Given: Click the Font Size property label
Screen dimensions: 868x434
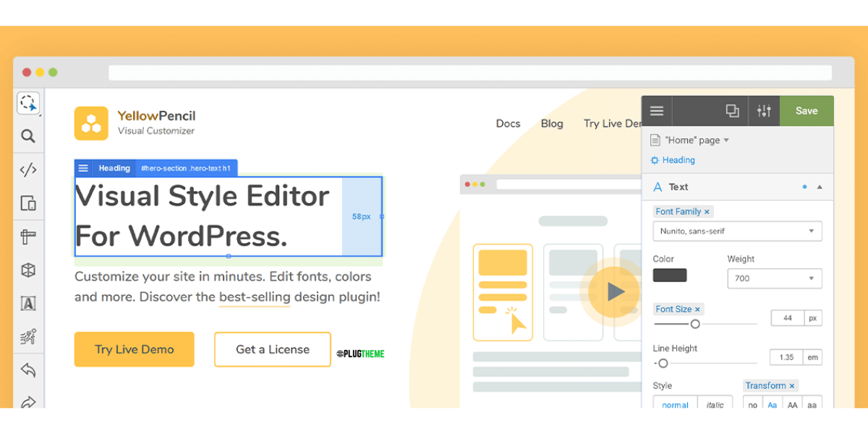Looking at the screenshot, I should pyautogui.click(x=673, y=309).
